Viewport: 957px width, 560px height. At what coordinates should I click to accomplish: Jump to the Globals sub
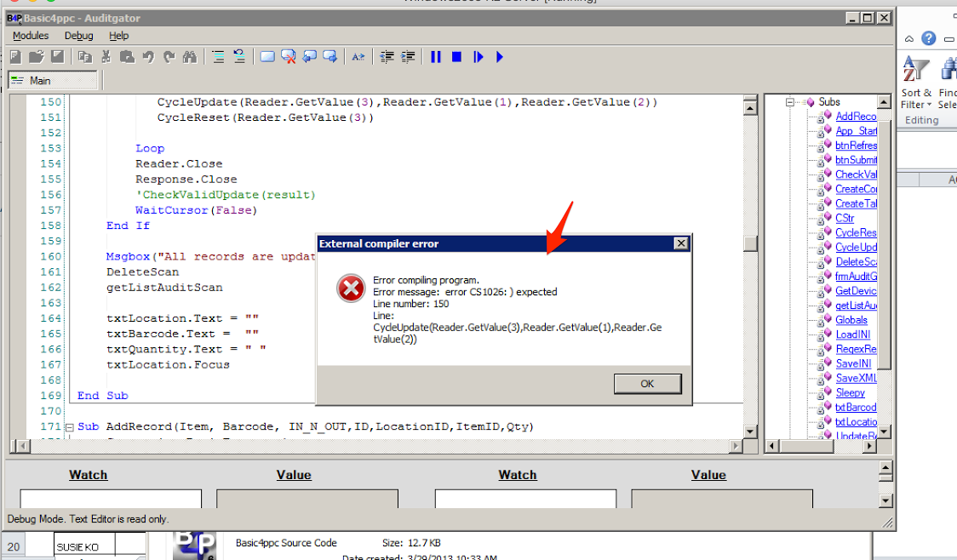click(851, 320)
